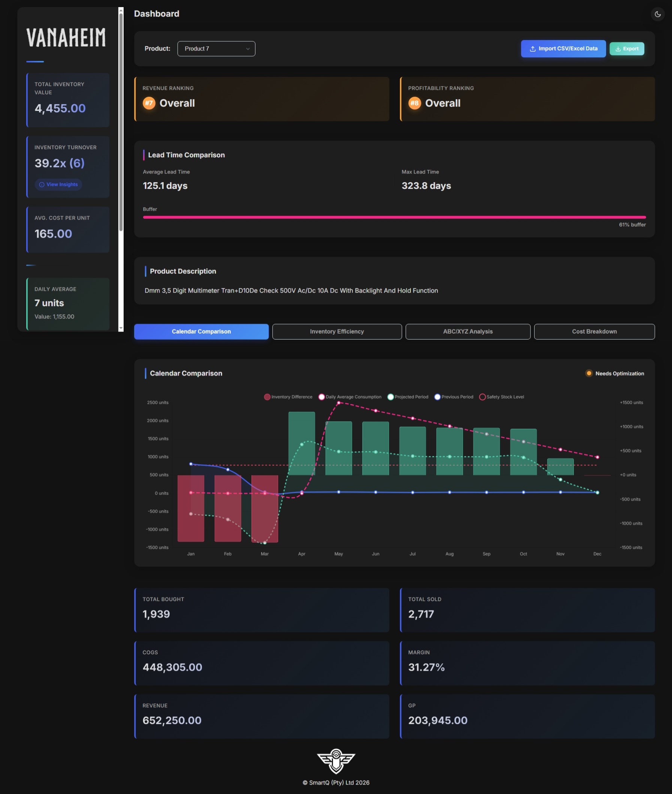Click the 323.8 days max lead time
Image resolution: width=672 pixels, height=794 pixels.
coord(426,185)
